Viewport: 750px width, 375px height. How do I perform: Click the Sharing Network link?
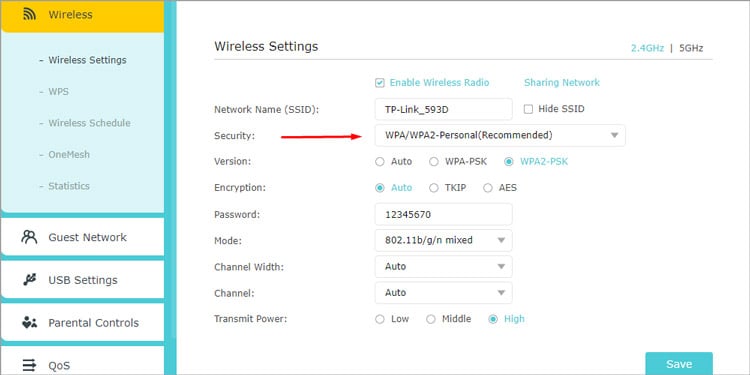click(x=562, y=83)
